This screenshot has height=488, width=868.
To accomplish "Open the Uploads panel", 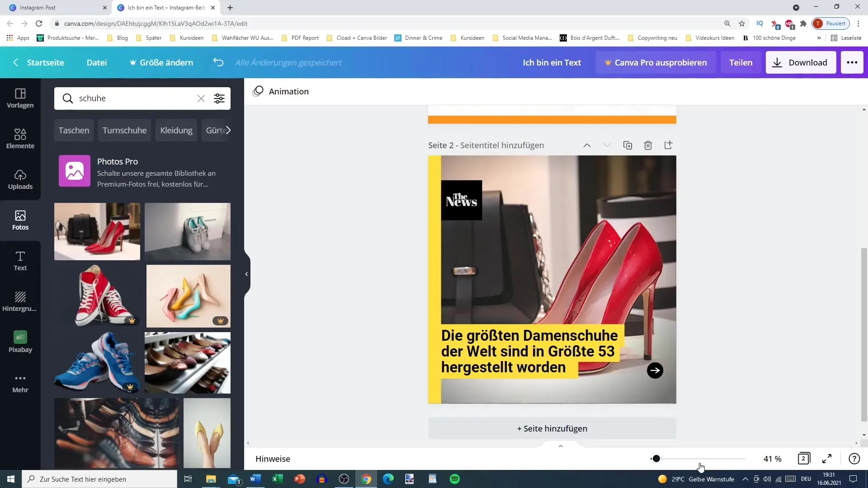I will point(20,179).
